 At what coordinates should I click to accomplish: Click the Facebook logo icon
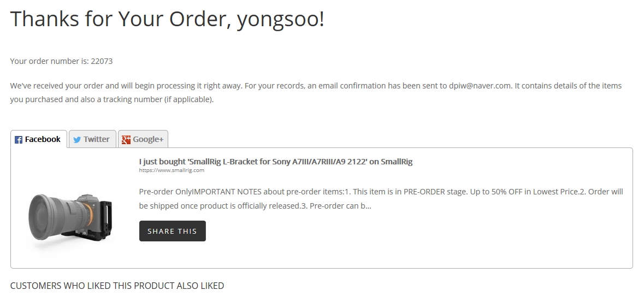[x=19, y=140]
